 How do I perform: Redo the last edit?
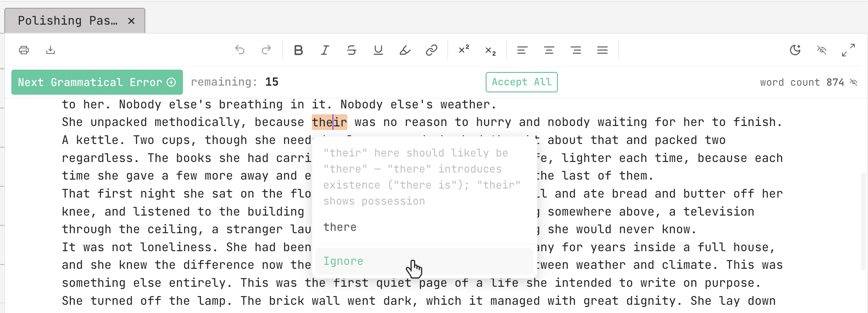266,50
